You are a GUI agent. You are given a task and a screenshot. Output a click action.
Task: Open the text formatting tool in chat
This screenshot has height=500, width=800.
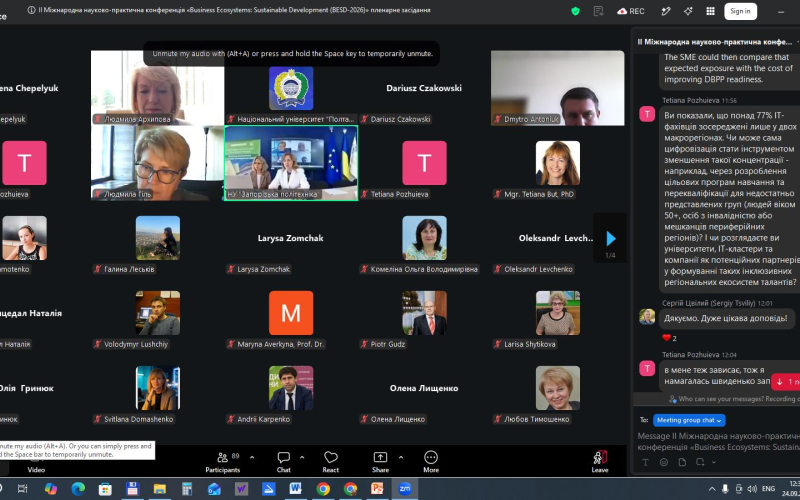pyautogui.click(x=645, y=462)
